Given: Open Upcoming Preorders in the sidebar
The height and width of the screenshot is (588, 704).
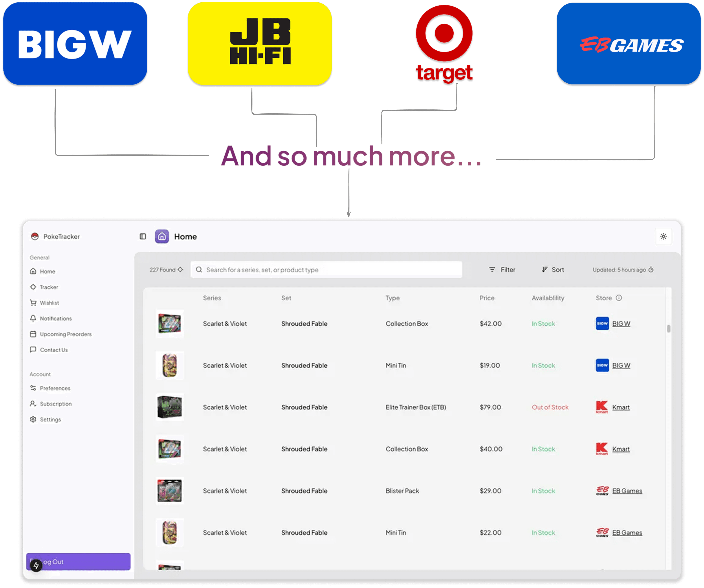Looking at the screenshot, I should (61, 335).
